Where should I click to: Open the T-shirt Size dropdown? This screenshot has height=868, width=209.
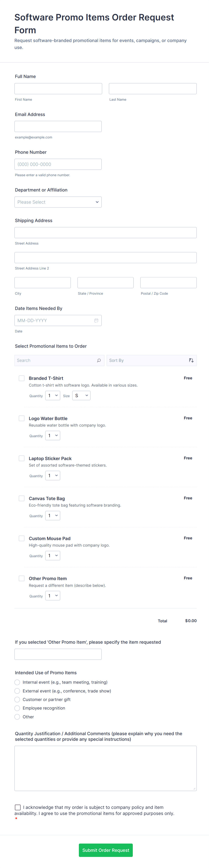coord(81,395)
